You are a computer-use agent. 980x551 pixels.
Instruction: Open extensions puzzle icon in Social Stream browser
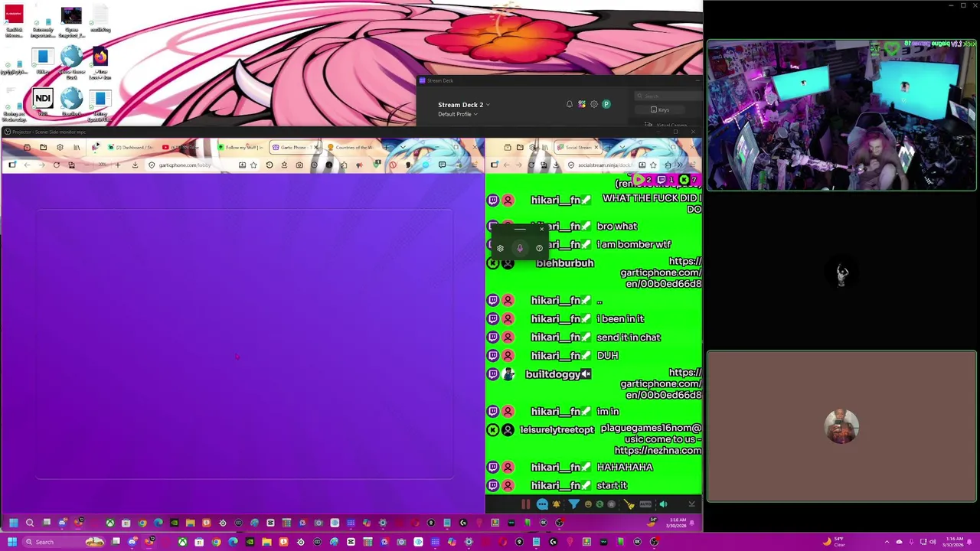pos(668,165)
